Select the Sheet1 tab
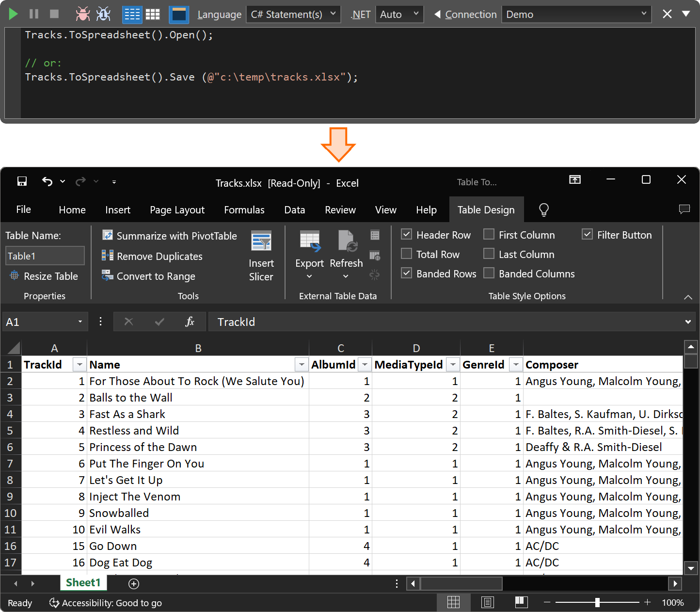Viewport: 700px width, 612px height. pos(83,583)
